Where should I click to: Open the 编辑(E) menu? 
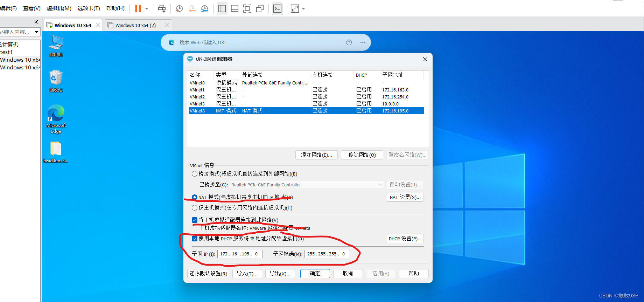[8, 8]
